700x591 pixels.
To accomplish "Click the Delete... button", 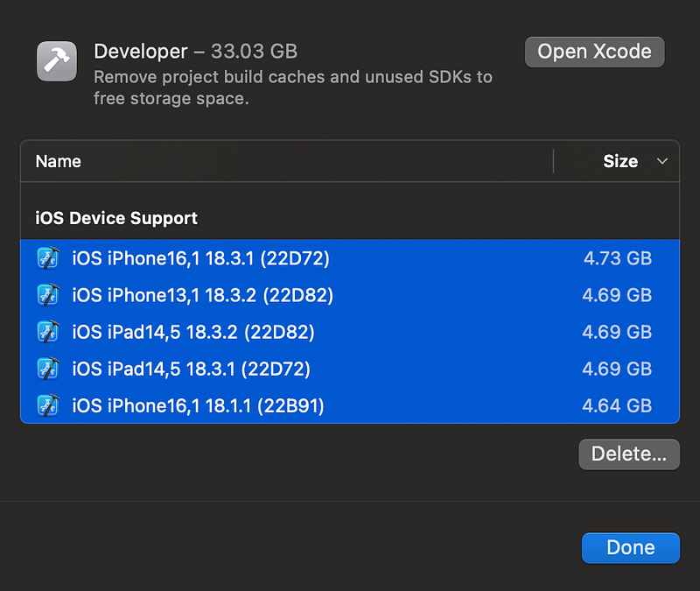I will click(x=628, y=454).
